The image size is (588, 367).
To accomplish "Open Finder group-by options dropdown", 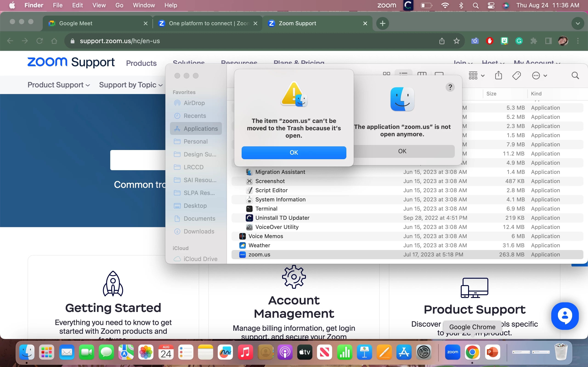I will tap(476, 75).
